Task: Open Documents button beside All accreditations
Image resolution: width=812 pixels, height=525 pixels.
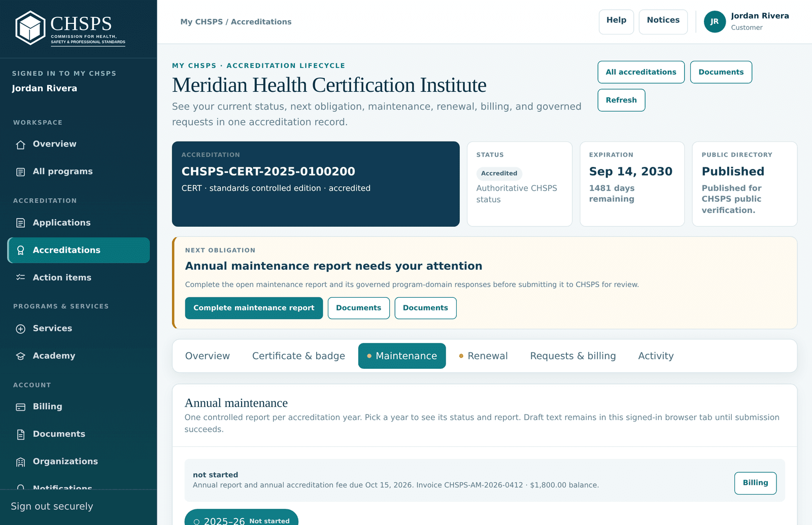Action: pyautogui.click(x=721, y=72)
